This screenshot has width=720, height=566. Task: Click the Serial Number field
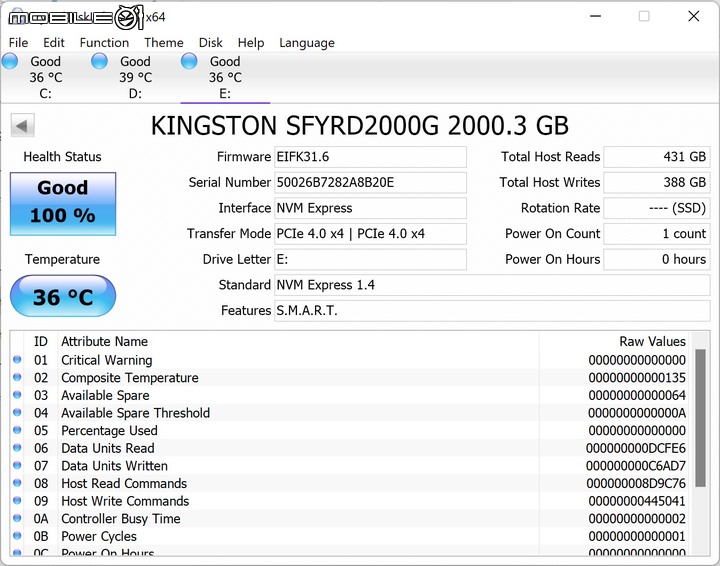(370, 183)
